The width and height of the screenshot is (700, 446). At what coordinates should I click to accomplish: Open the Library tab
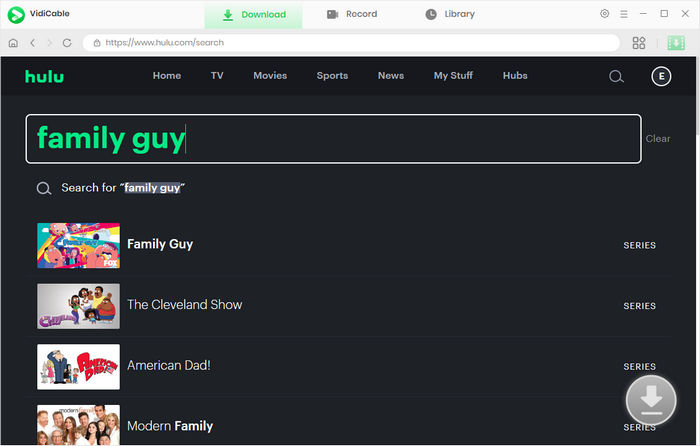click(450, 14)
